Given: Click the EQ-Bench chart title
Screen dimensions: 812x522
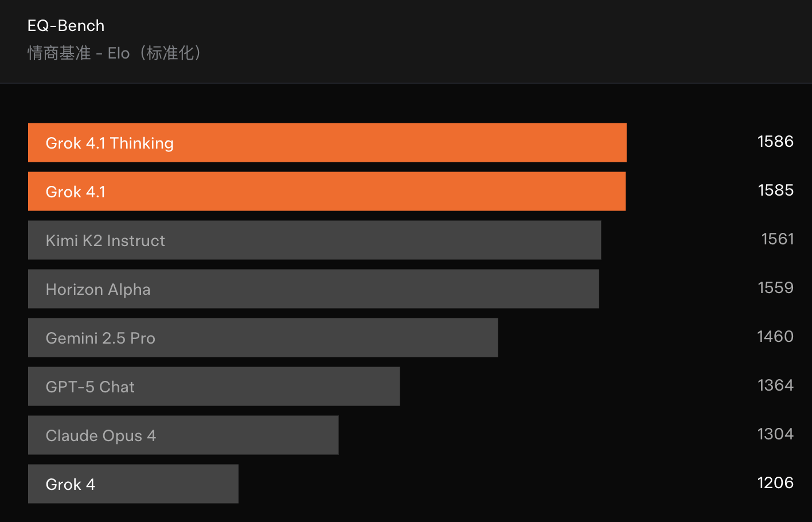Looking at the screenshot, I should [x=66, y=26].
